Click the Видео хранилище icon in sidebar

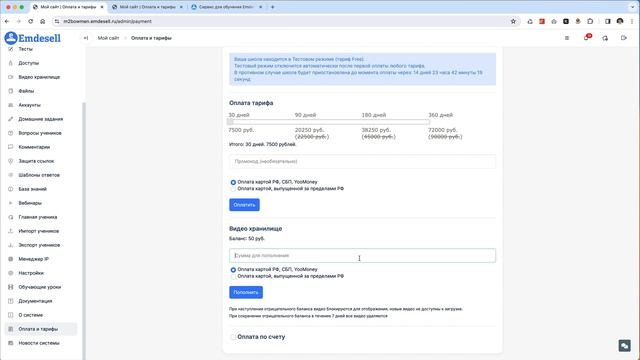tap(11, 77)
